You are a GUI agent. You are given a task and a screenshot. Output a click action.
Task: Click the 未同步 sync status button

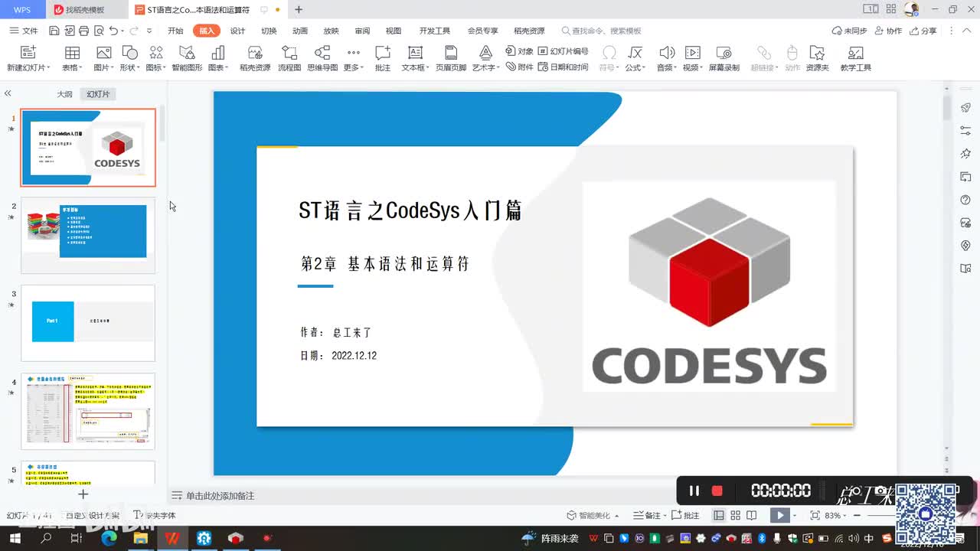849,31
